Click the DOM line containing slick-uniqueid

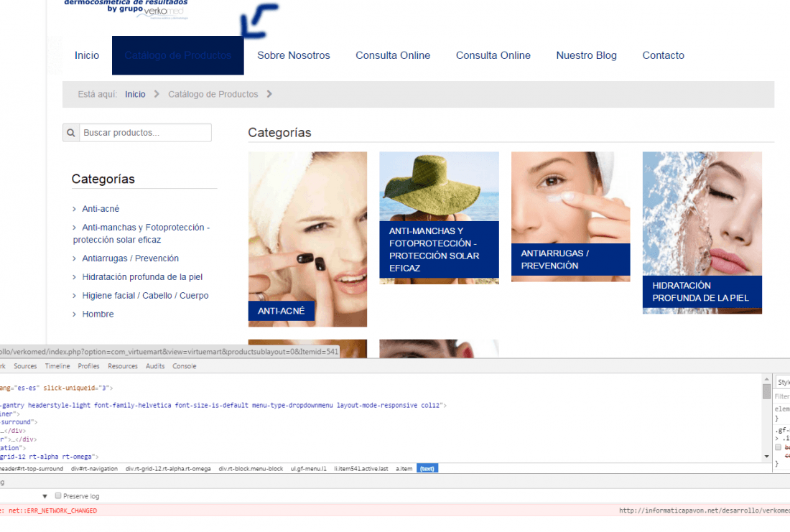(57, 388)
